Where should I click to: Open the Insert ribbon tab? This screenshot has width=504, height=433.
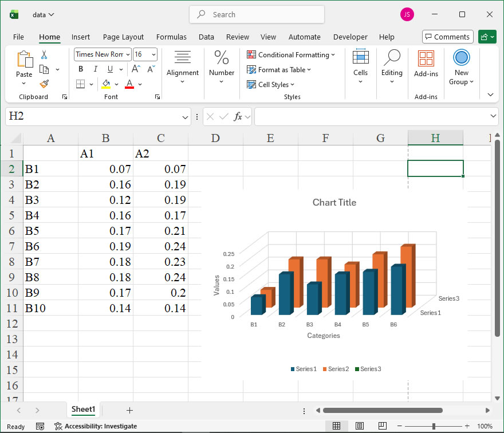click(x=81, y=37)
